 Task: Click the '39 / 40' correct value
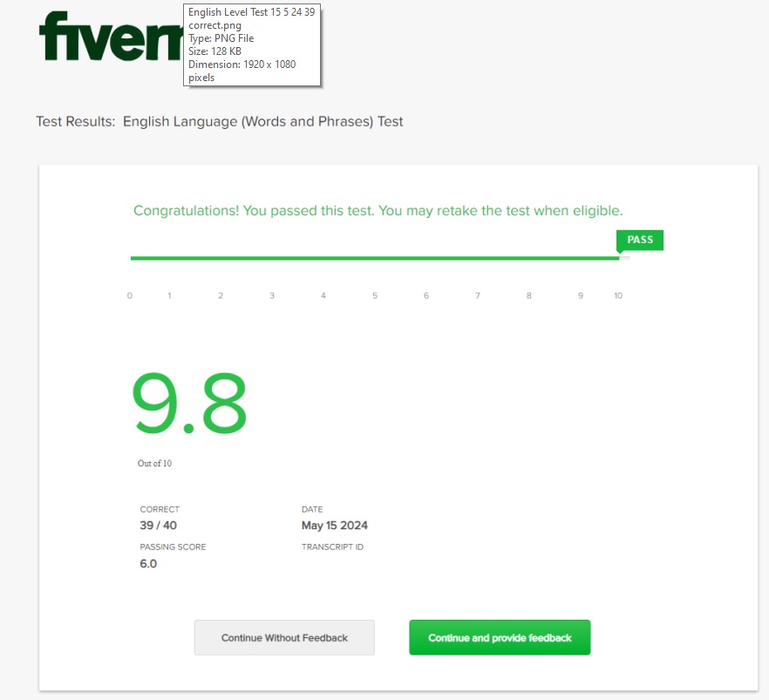tap(158, 525)
